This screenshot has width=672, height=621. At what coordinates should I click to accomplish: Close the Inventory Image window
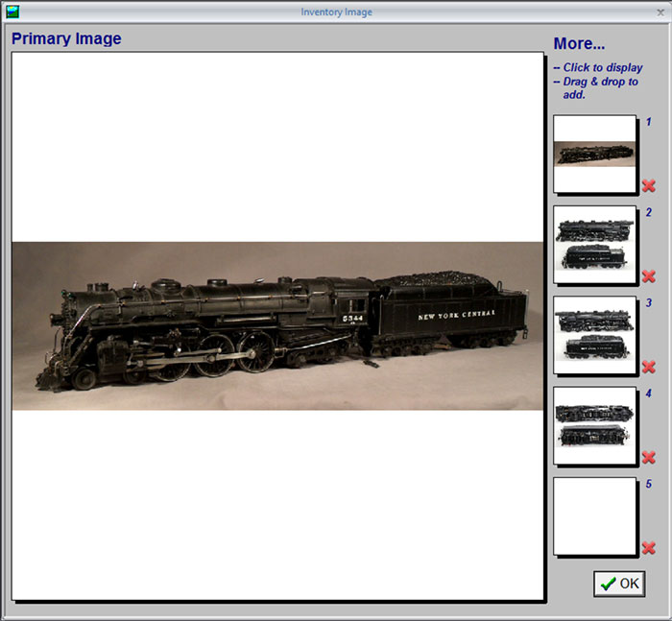660,12
